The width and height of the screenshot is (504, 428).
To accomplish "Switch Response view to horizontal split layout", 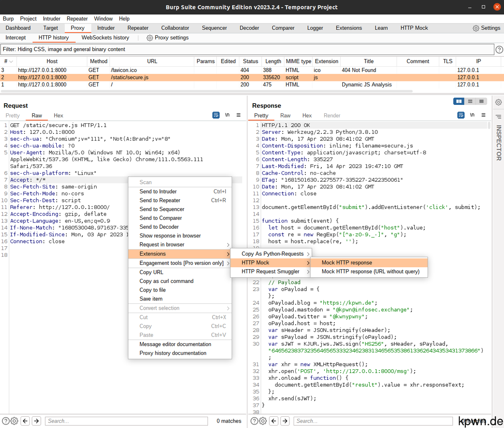I will pos(470,101).
